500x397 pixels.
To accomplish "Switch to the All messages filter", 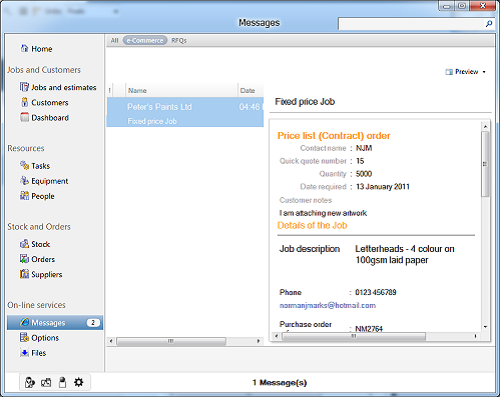I will pos(114,40).
